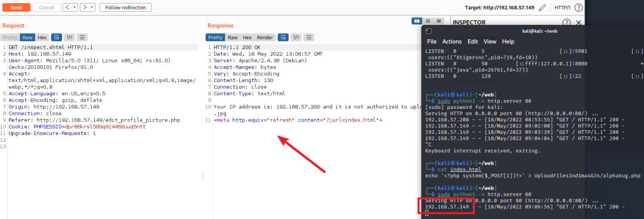
Task: Open the history forward dropdown arrow
Action: (x=92, y=7)
